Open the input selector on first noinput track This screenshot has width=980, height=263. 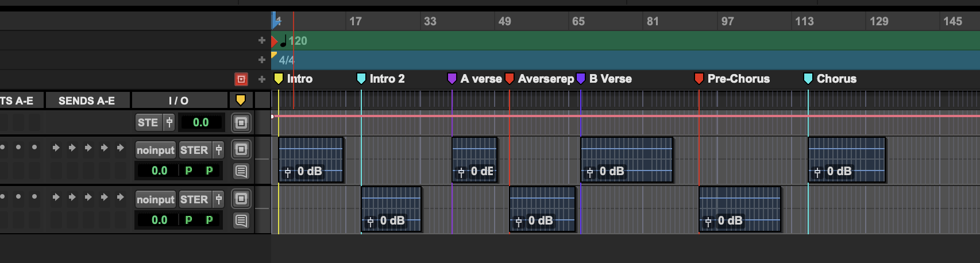point(155,150)
